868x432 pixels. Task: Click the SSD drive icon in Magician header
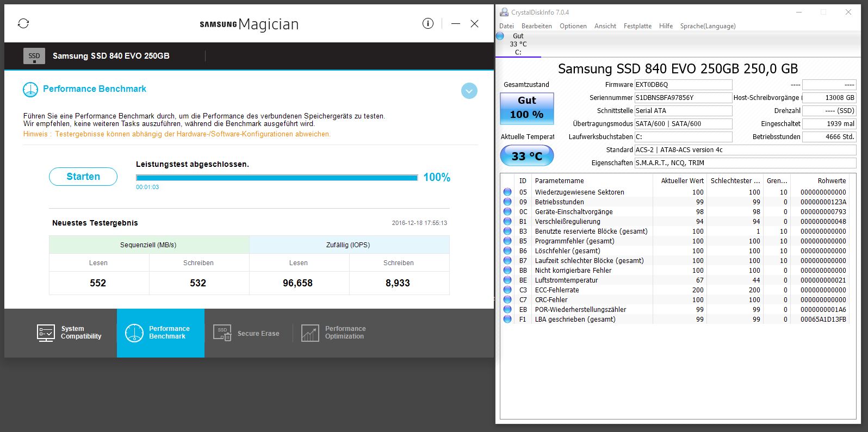coord(34,56)
